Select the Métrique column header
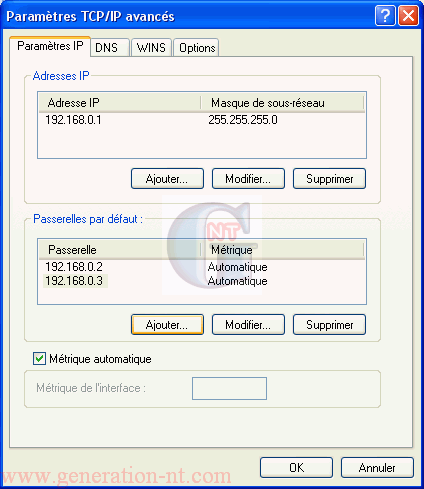Screen dimensions: 424x489 (282, 250)
